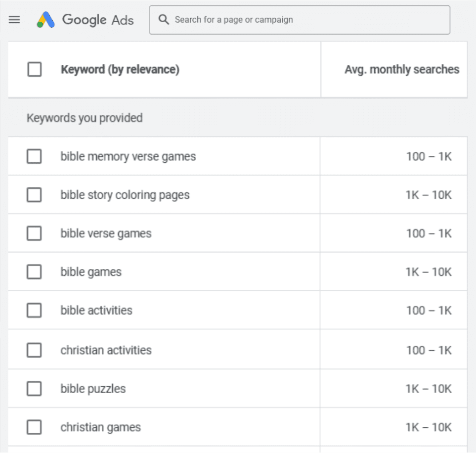Click the 'Keywords you provided' section header
Image resolution: width=476 pixels, height=453 pixels.
(85, 118)
